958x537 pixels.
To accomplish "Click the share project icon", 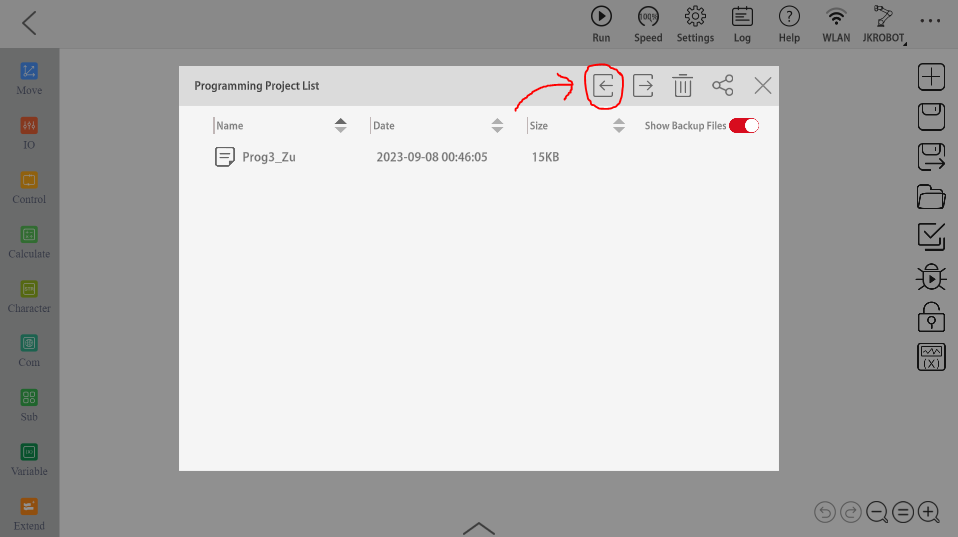I will pos(722,86).
